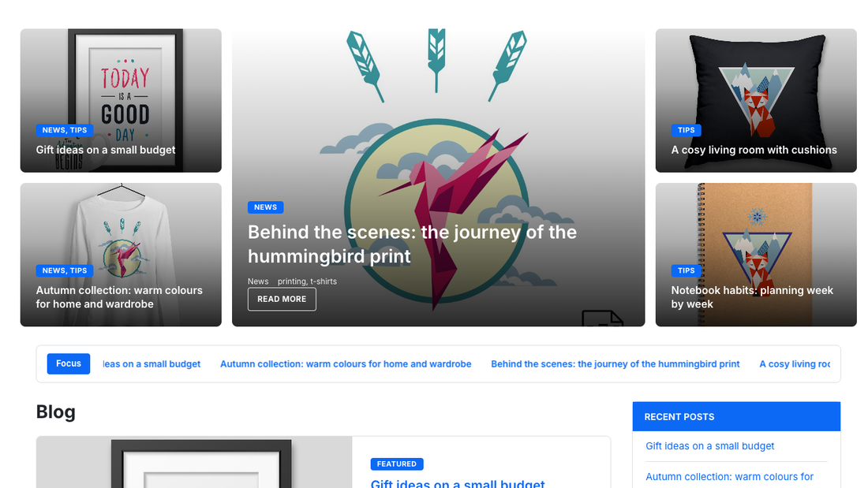Click TIPS badge on cushions card
868x488 pixels.
pos(687,130)
